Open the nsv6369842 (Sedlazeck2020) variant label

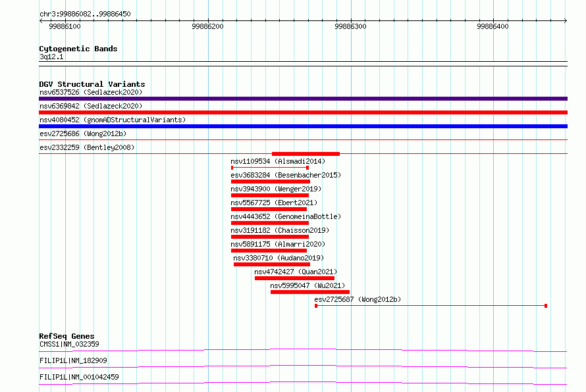point(91,106)
